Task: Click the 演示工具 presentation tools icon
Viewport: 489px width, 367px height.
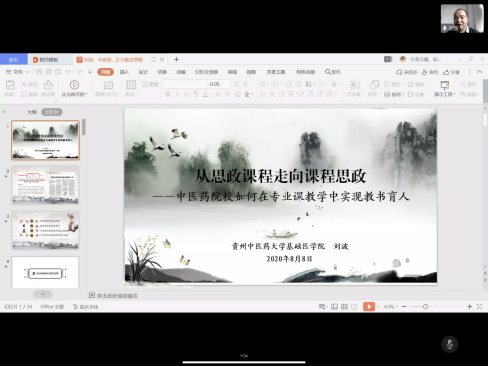Action: pos(445,85)
